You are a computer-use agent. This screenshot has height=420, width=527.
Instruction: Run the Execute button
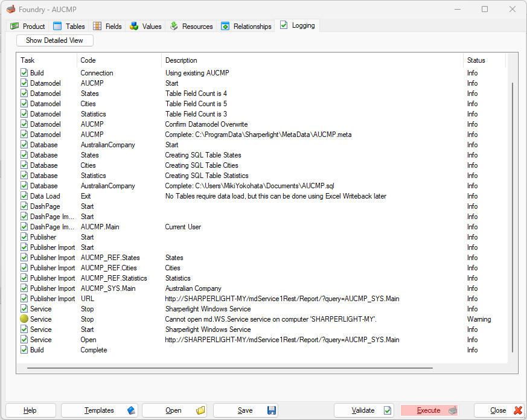coord(429,410)
